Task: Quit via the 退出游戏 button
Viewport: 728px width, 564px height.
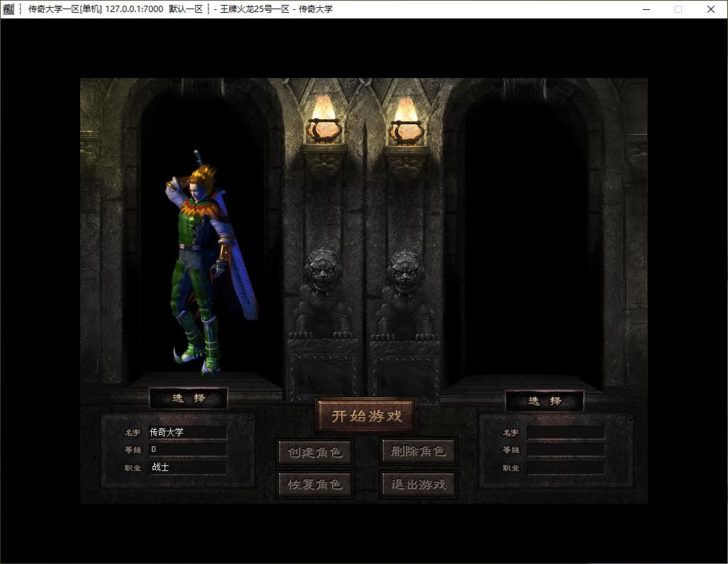Action: (x=419, y=485)
